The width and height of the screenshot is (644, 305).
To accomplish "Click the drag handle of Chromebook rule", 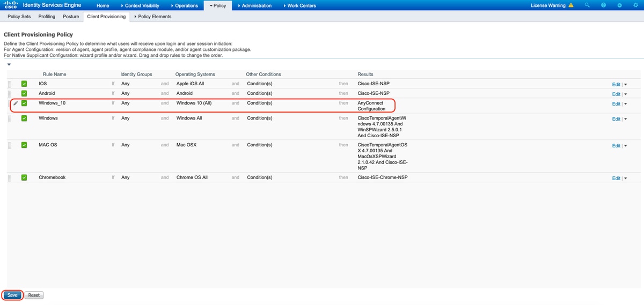I will (9, 178).
